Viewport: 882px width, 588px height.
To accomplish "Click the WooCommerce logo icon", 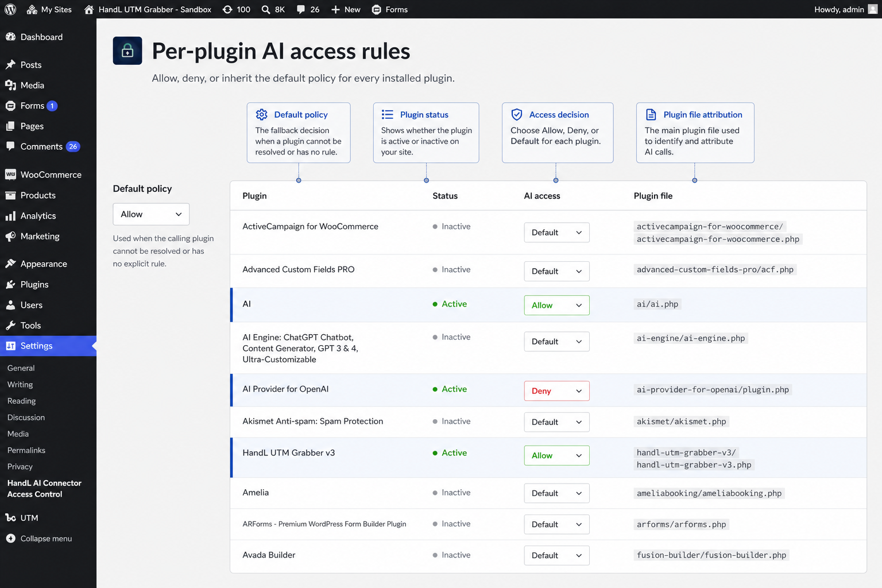I will (10, 175).
